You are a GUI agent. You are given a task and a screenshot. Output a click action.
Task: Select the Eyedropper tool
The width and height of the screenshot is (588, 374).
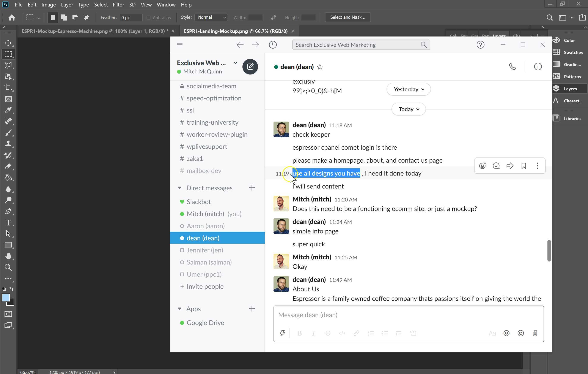(x=8, y=110)
